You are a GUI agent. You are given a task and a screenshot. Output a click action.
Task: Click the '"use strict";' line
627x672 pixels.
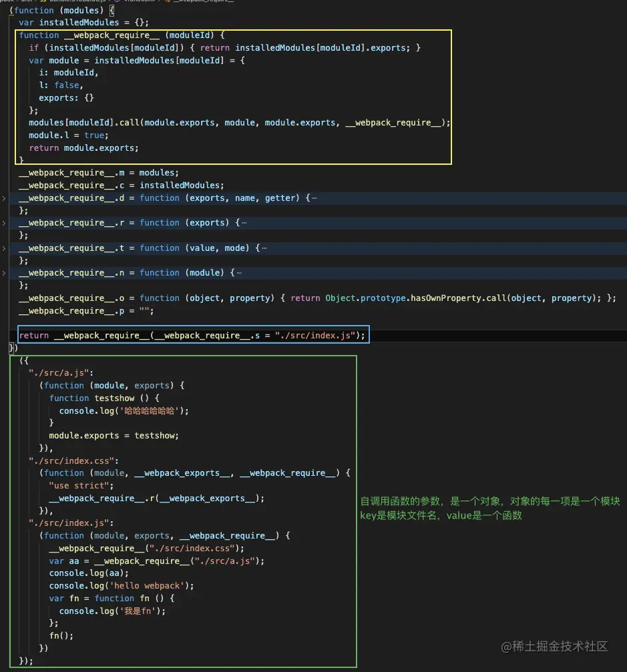81,486
